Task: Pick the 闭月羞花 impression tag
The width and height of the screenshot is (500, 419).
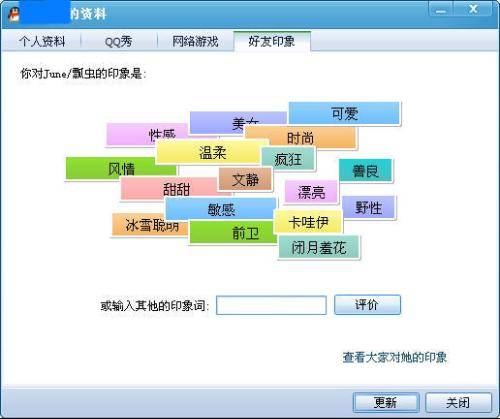Action: coord(319,247)
